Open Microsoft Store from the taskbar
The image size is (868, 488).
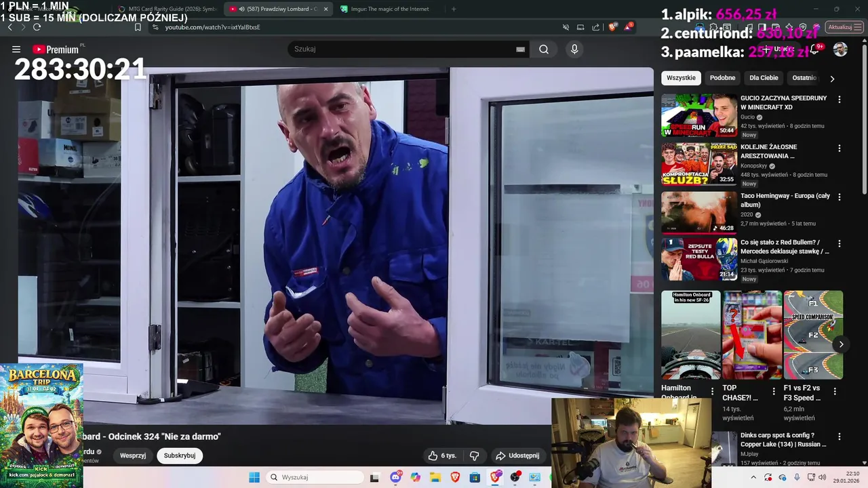475,477
